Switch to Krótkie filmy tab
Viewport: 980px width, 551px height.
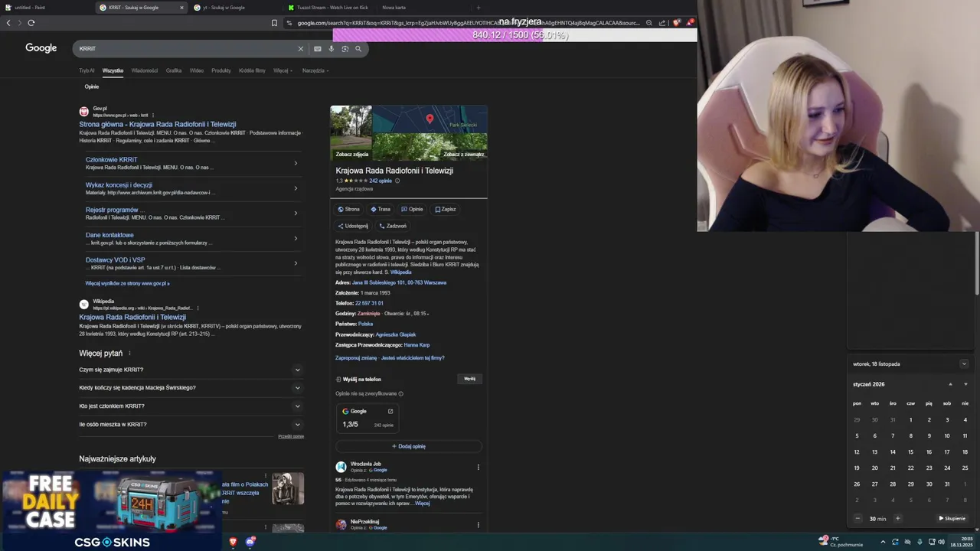tap(252, 70)
